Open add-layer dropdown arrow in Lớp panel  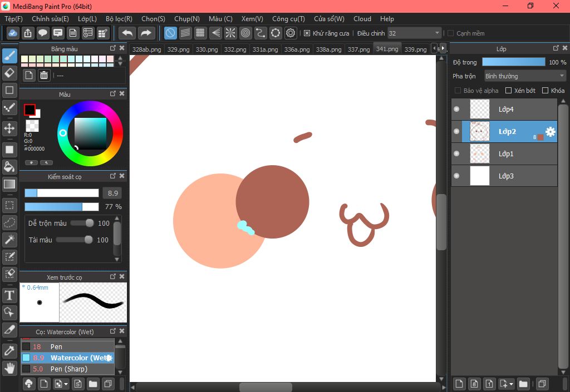pyautogui.click(x=511, y=384)
